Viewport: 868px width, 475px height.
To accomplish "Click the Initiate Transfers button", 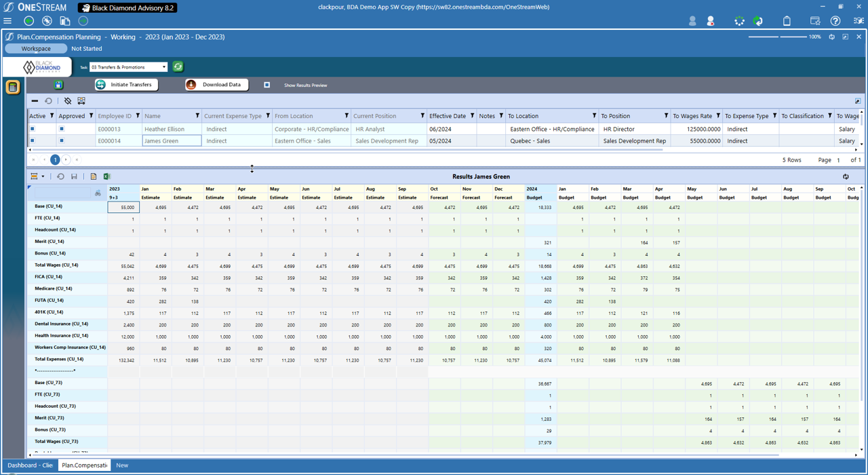I will (x=126, y=85).
